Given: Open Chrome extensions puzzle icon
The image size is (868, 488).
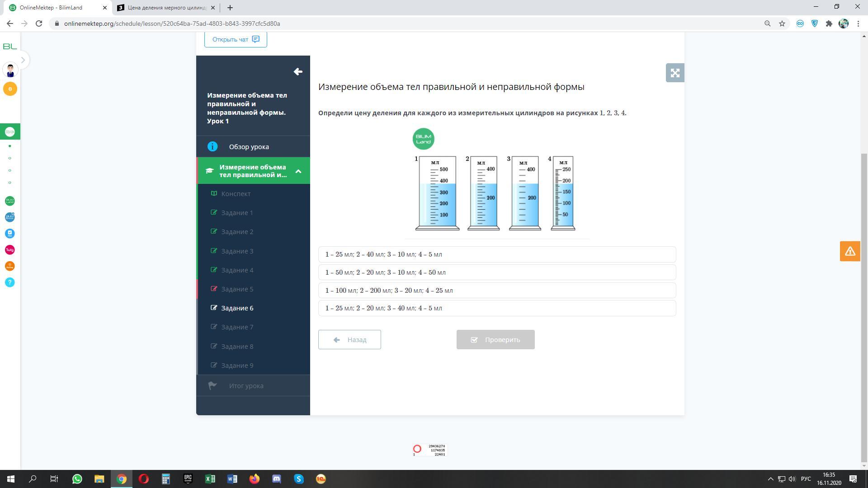Looking at the screenshot, I should point(829,23).
